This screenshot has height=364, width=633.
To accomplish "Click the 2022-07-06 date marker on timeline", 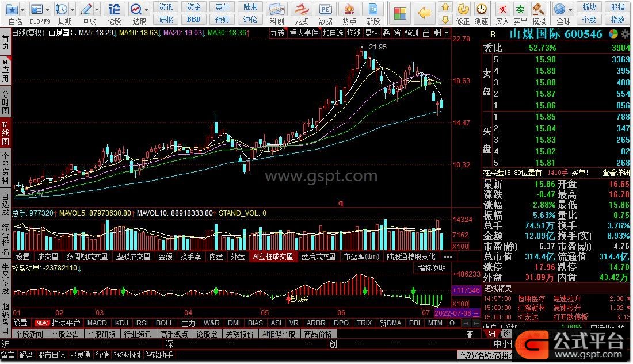I will pyautogui.click(x=457, y=313).
